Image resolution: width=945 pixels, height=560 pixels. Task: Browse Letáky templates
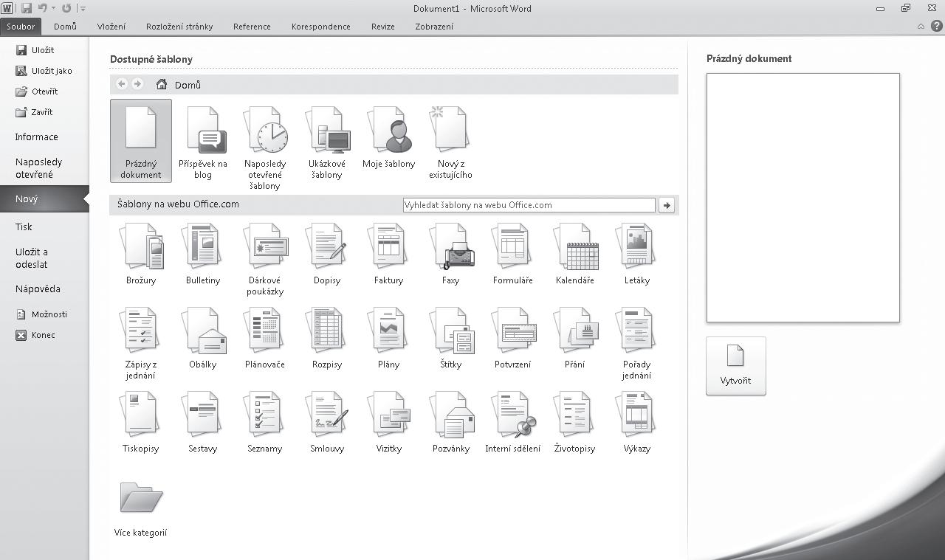point(637,254)
